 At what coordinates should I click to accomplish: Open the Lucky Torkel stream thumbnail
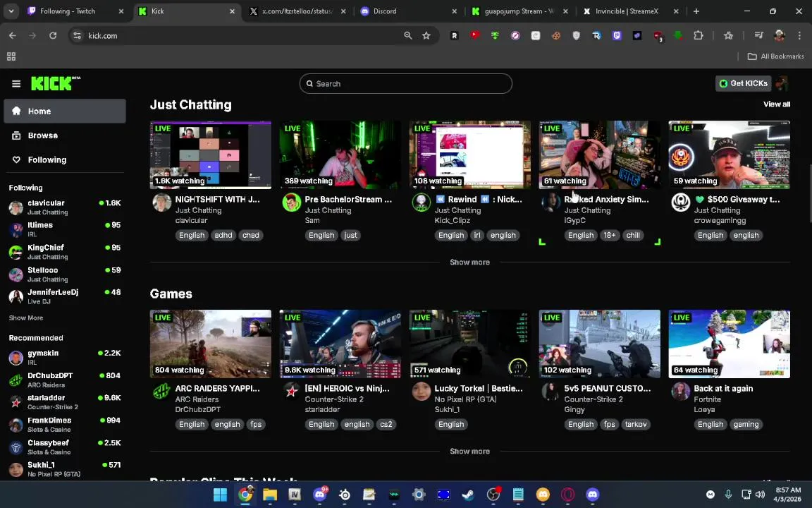pos(469,344)
